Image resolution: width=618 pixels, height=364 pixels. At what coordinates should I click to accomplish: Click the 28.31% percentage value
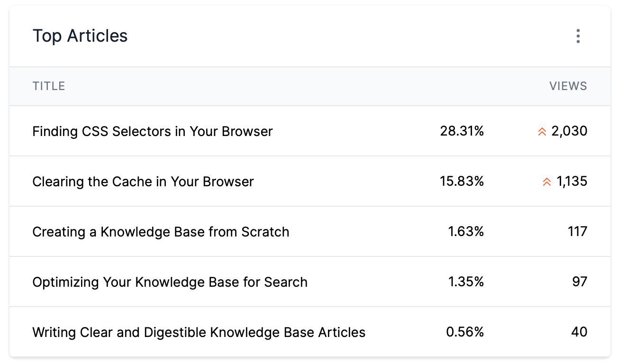point(462,131)
